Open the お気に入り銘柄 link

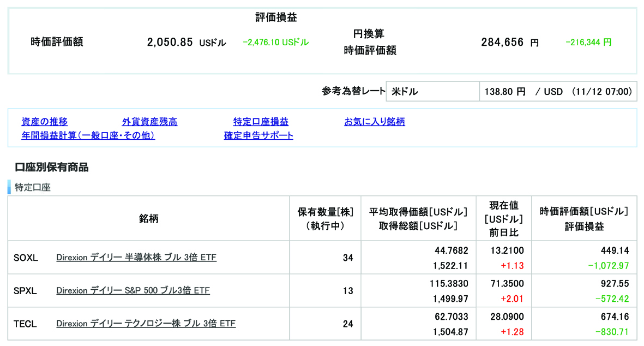[x=375, y=122]
